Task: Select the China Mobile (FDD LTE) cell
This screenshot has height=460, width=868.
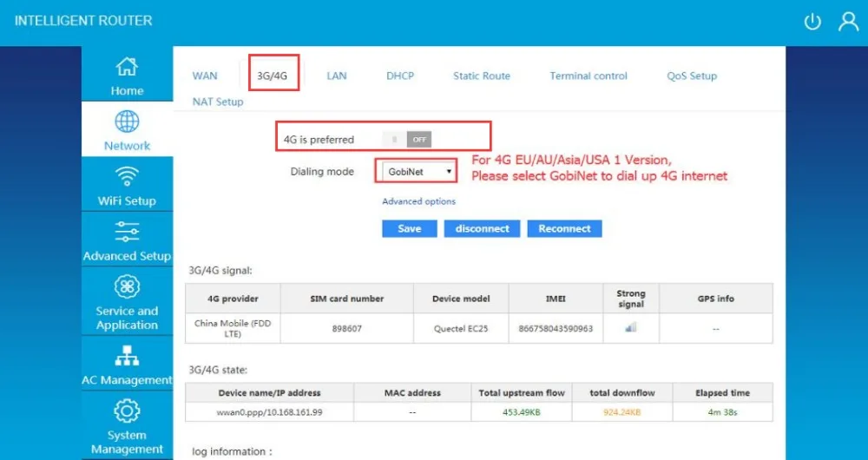Action: (x=233, y=328)
